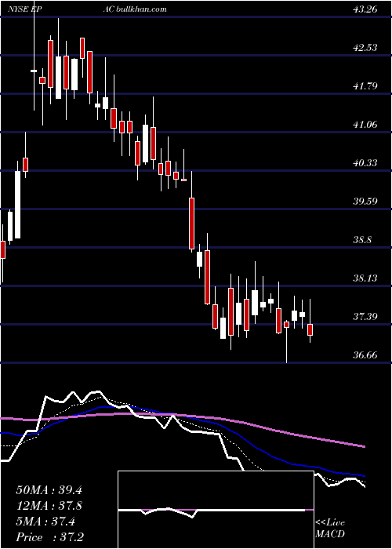Click the pink 50MA line at its right end
The height and width of the screenshot is (549, 392).
tap(363, 446)
